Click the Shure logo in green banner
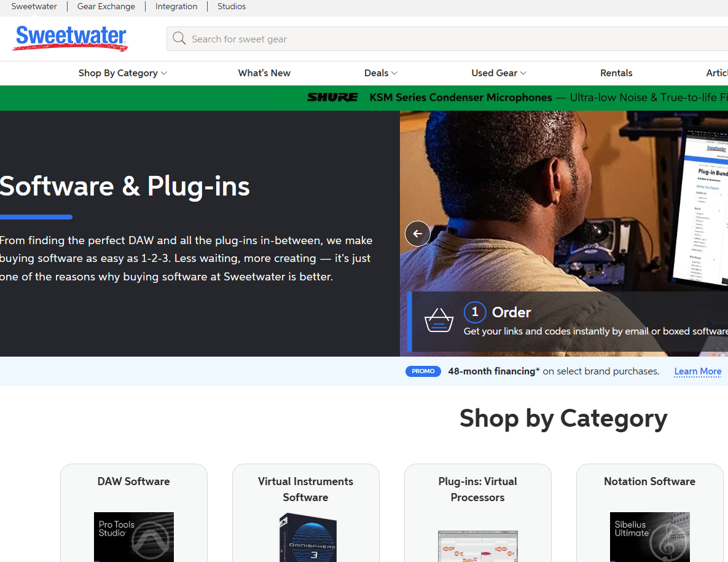 [332, 97]
